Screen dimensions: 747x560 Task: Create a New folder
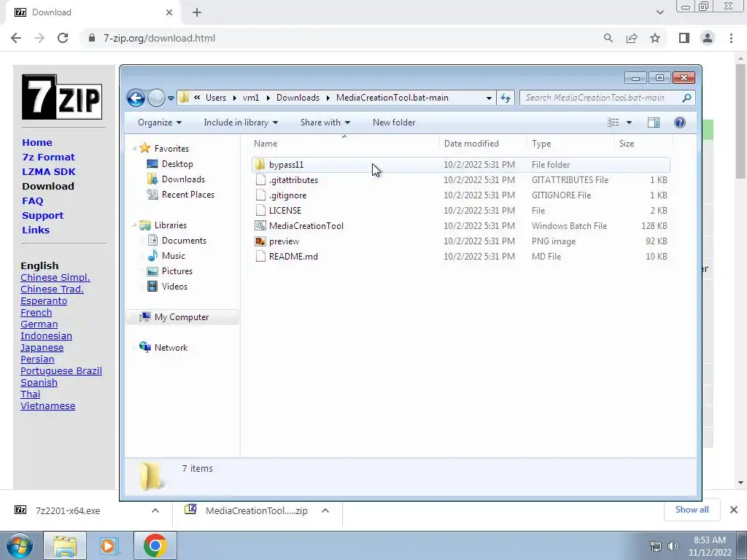pyautogui.click(x=394, y=122)
